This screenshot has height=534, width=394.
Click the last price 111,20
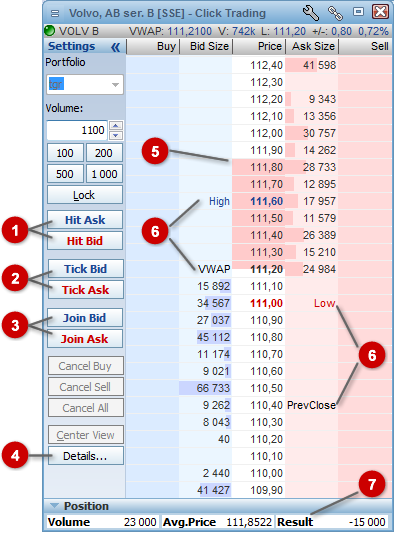tap(267, 270)
